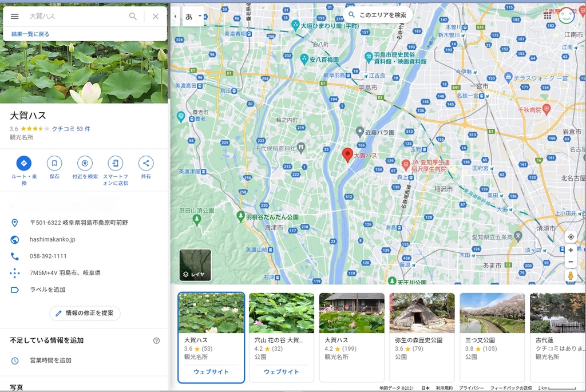Open ウェブサイト link on 穴山 花の谷 card

pos(282,372)
